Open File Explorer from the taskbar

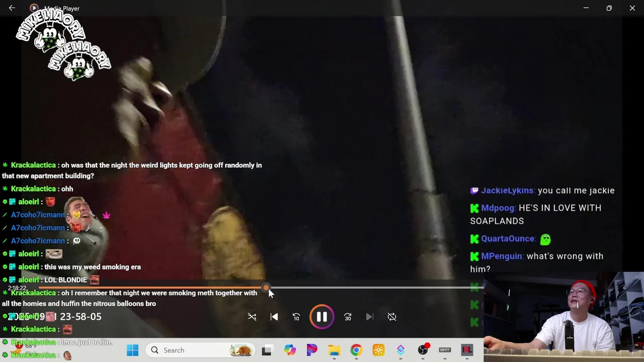[334, 350]
